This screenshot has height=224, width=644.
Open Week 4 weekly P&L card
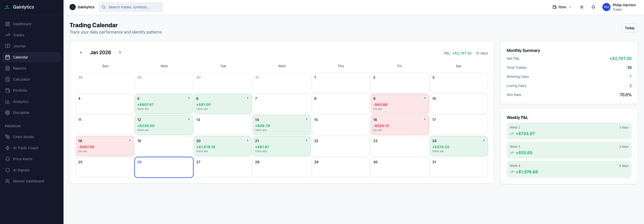coord(569,169)
